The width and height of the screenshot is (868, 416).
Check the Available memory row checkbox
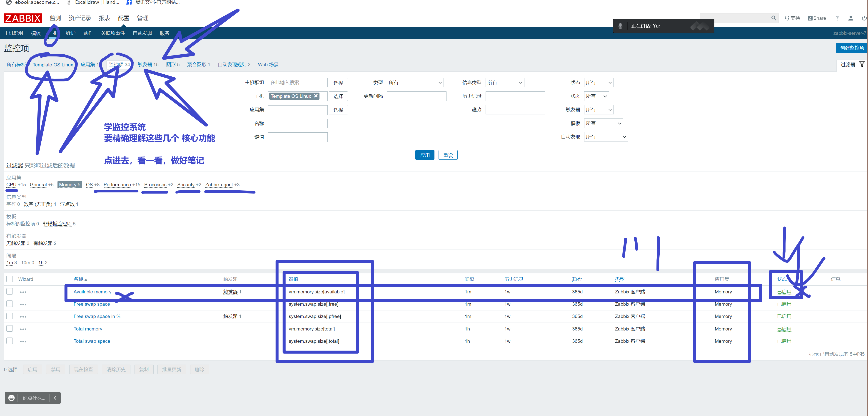(x=10, y=292)
